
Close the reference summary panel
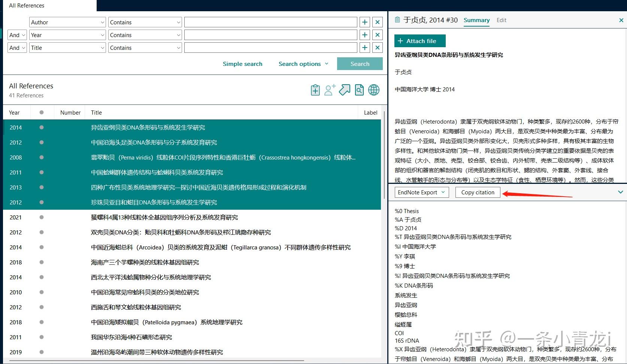[621, 20]
